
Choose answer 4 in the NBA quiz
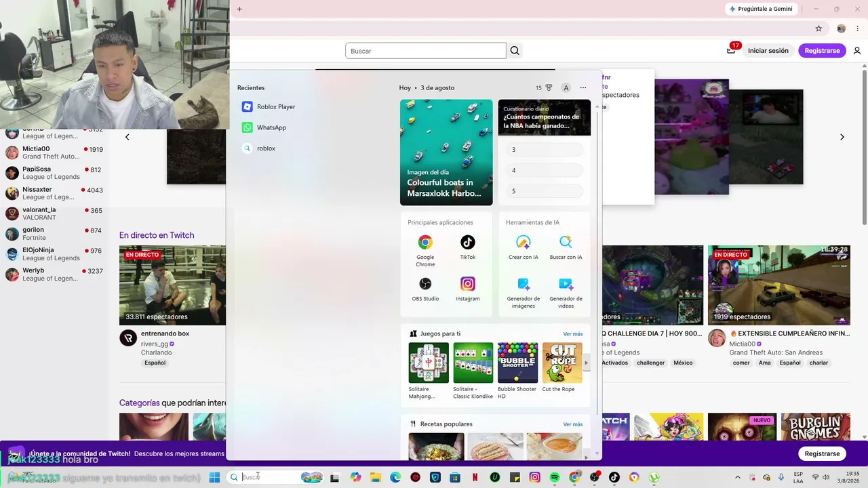click(x=544, y=170)
